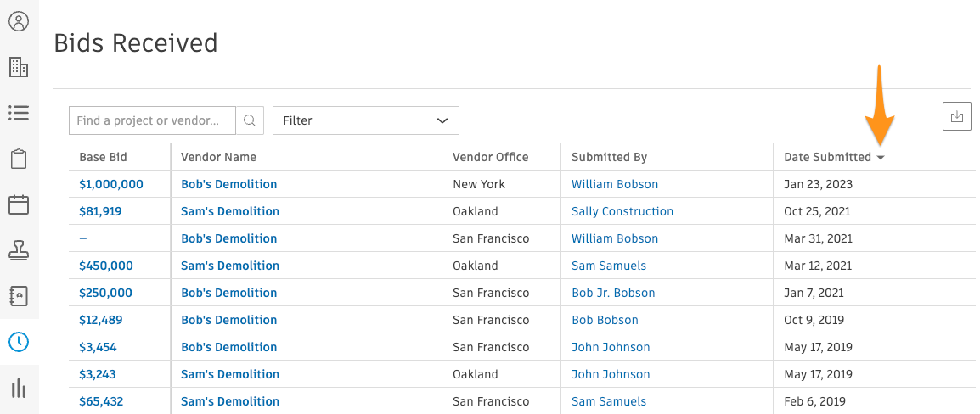
Task: Open the calendar sidebar icon
Action: click(19, 204)
